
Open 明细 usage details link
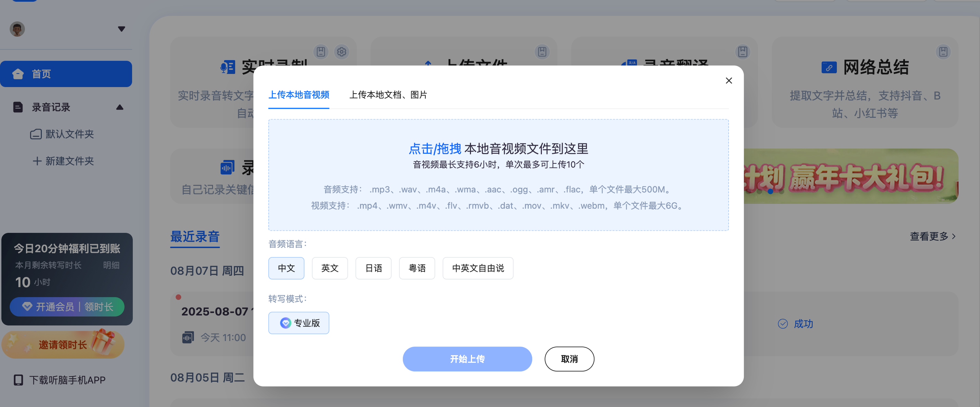[111, 265]
